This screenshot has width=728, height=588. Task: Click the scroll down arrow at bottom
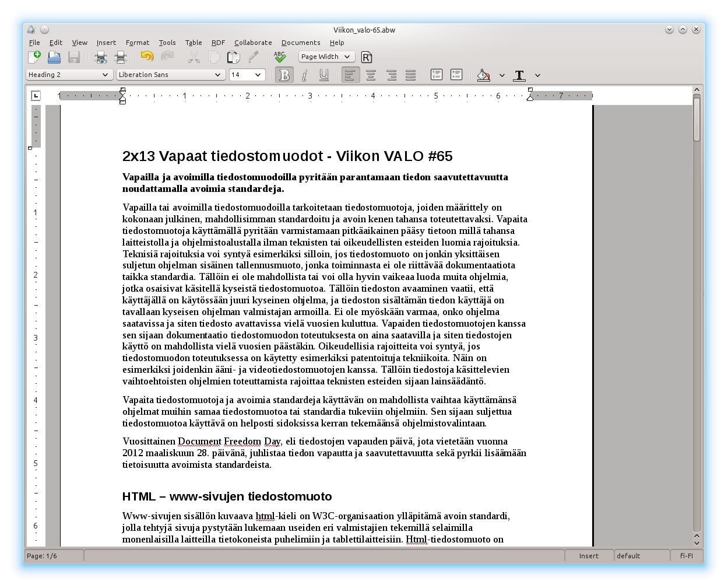click(x=697, y=542)
